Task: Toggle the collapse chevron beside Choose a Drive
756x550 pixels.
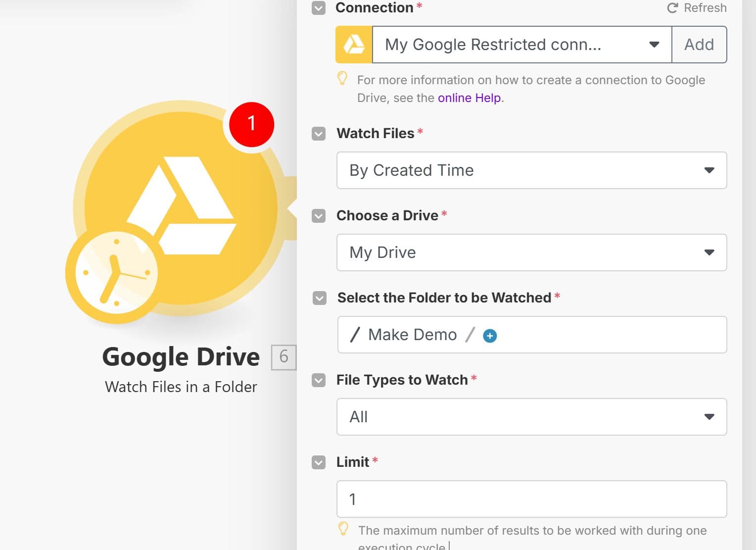Action: pyautogui.click(x=318, y=216)
